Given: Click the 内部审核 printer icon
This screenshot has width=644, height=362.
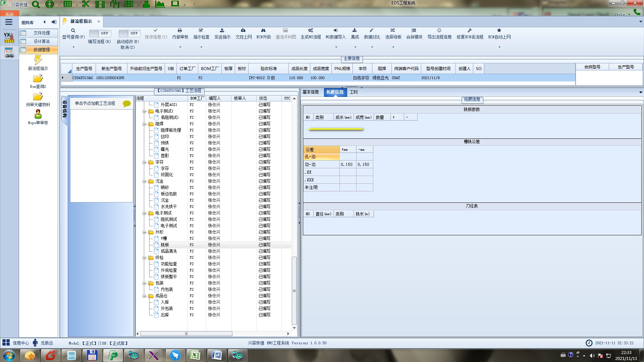Looking at the screenshot, I should pyautogui.click(x=180, y=31).
